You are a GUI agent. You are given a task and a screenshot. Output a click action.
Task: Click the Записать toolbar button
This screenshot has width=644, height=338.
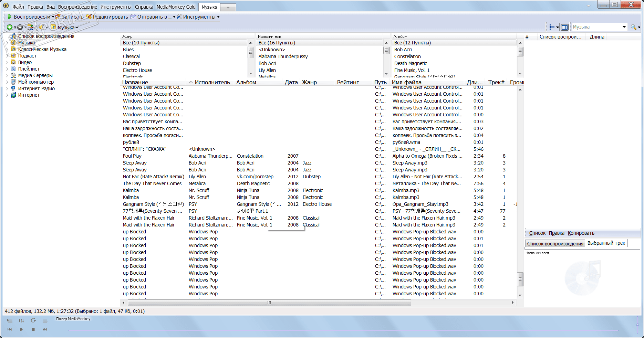pos(70,17)
